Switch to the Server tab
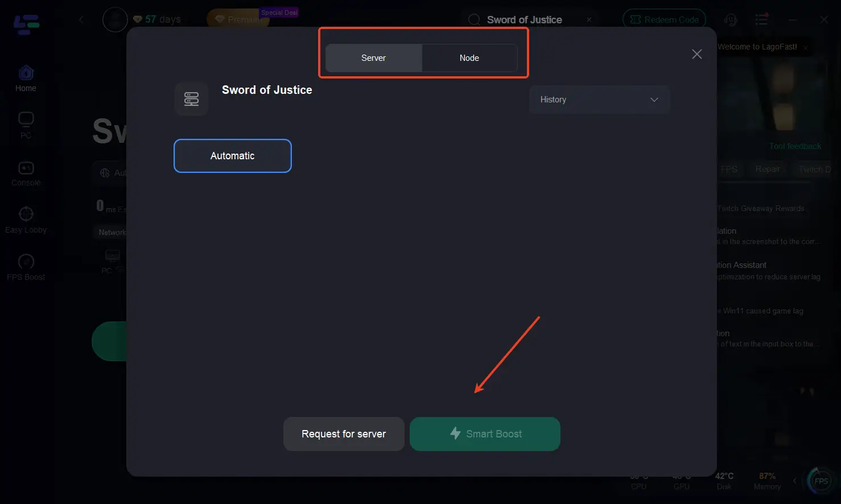 coord(373,57)
